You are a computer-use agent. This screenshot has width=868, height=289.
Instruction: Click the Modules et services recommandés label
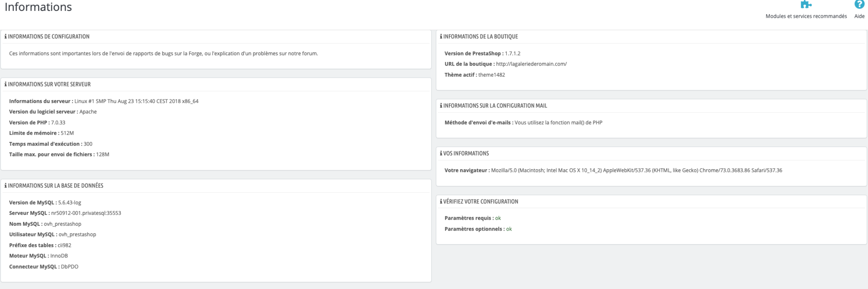pyautogui.click(x=806, y=16)
